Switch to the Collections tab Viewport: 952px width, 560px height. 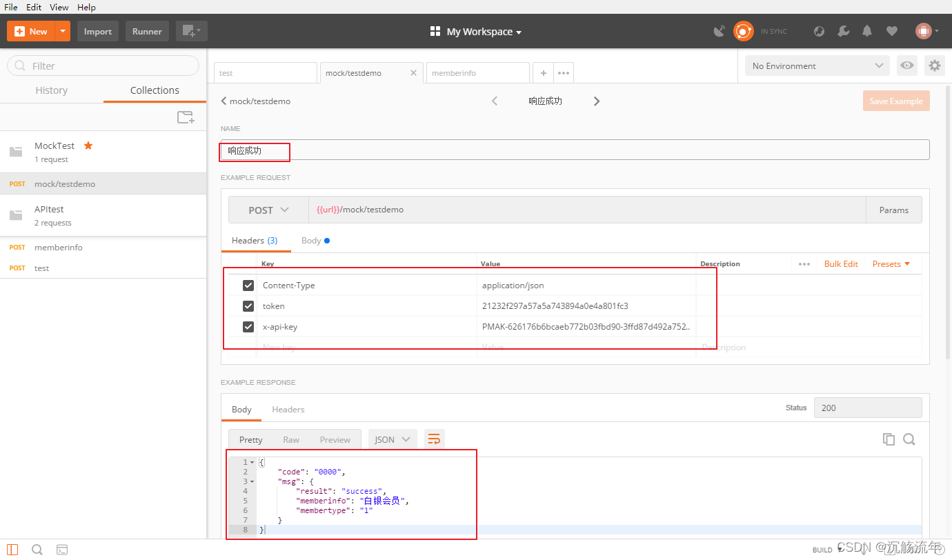point(155,90)
